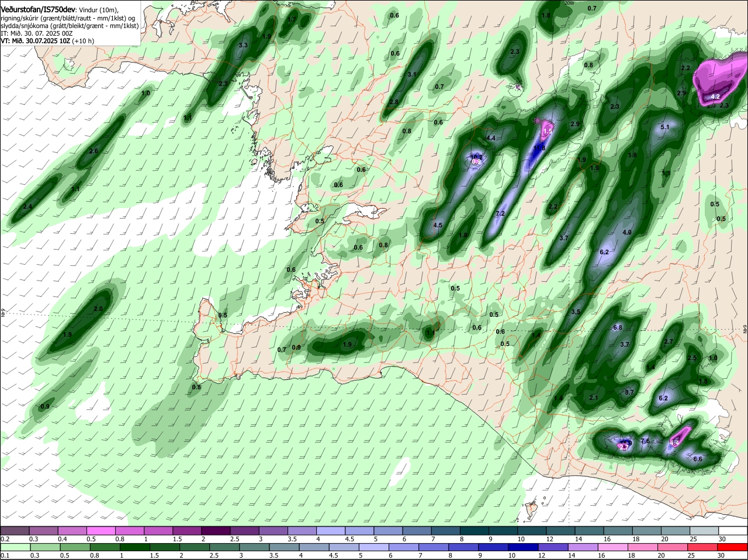This screenshot has width=748, height=560.
Task: Click the 2.1 precipitation value on the map
Action: pos(594,397)
